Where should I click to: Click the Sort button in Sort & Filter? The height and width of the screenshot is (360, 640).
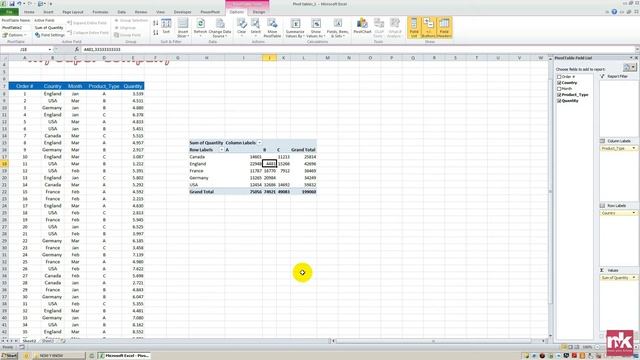(166, 26)
